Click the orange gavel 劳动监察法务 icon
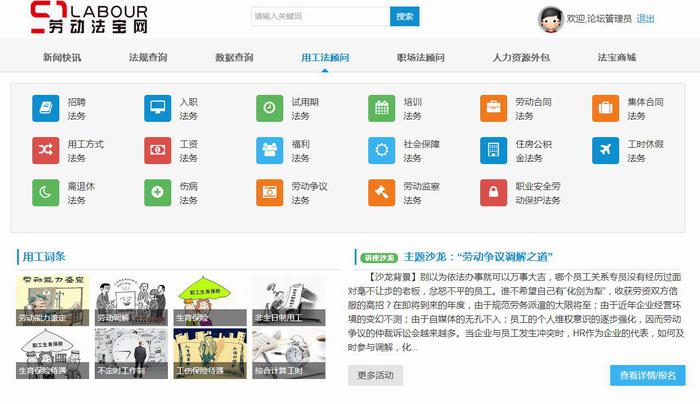The image size is (700, 404). pyautogui.click(x=382, y=192)
